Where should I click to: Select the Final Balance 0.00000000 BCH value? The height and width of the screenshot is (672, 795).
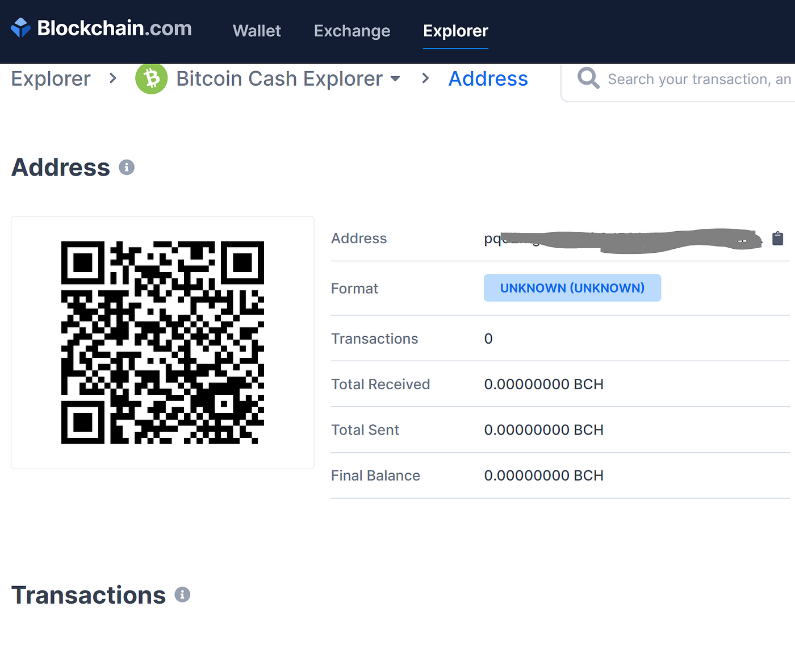click(x=543, y=475)
